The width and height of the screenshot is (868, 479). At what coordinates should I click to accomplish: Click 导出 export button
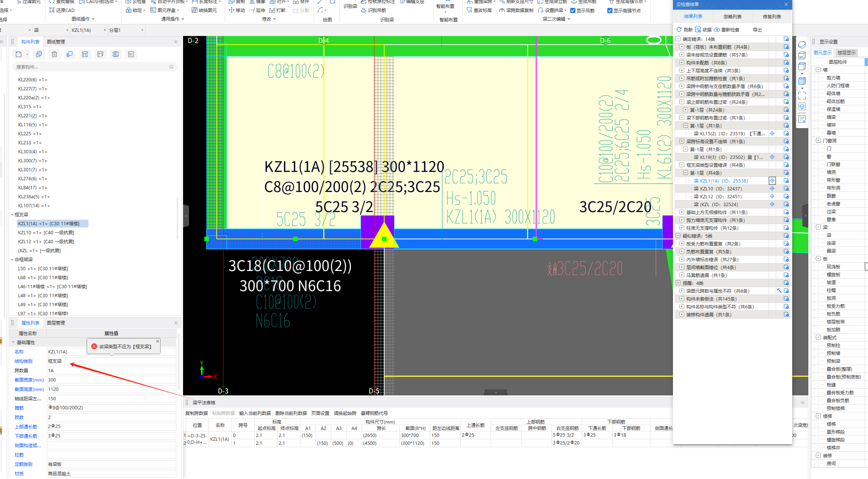tap(757, 30)
